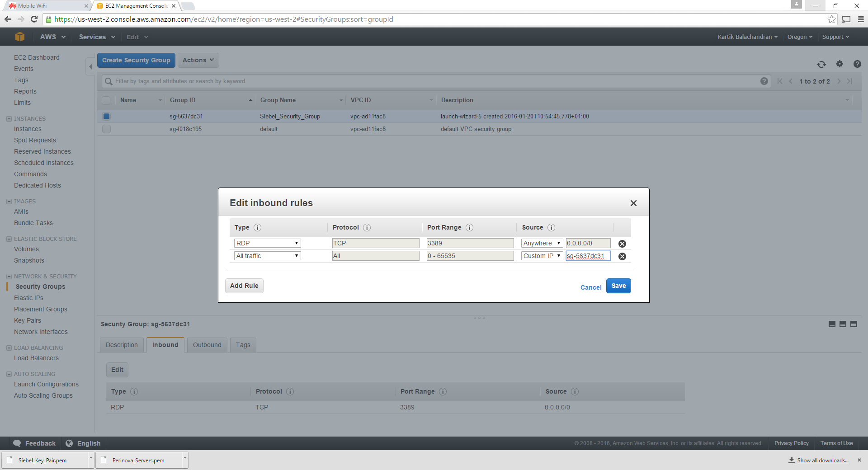Go to the previous page of results

(x=791, y=81)
